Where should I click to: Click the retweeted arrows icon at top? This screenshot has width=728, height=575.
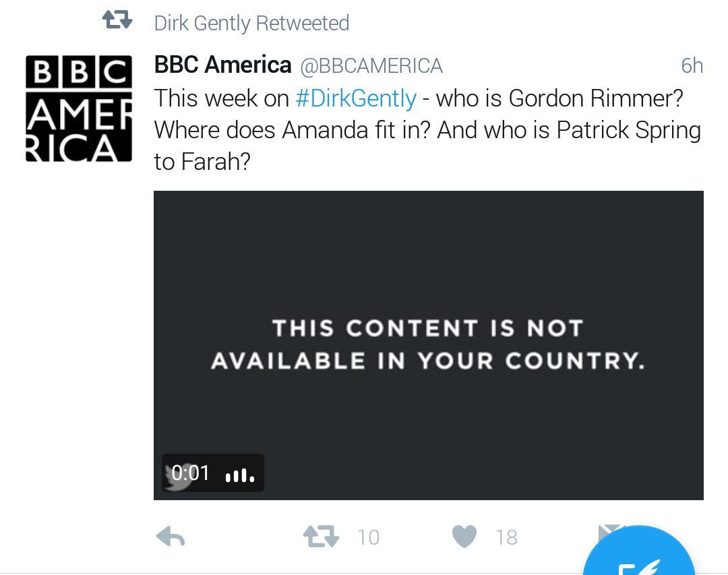pos(117,20)
